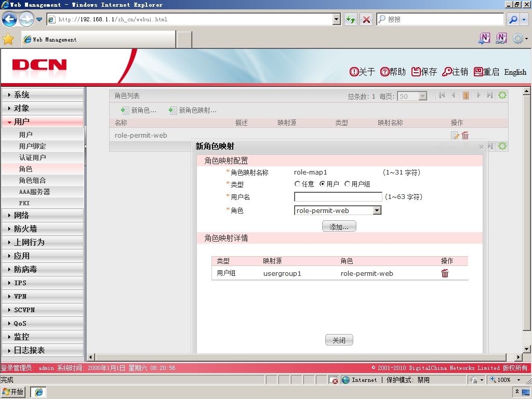Open Favorites with the star icon
Viewport: 532px width, 399px height.
click(8, 39)
